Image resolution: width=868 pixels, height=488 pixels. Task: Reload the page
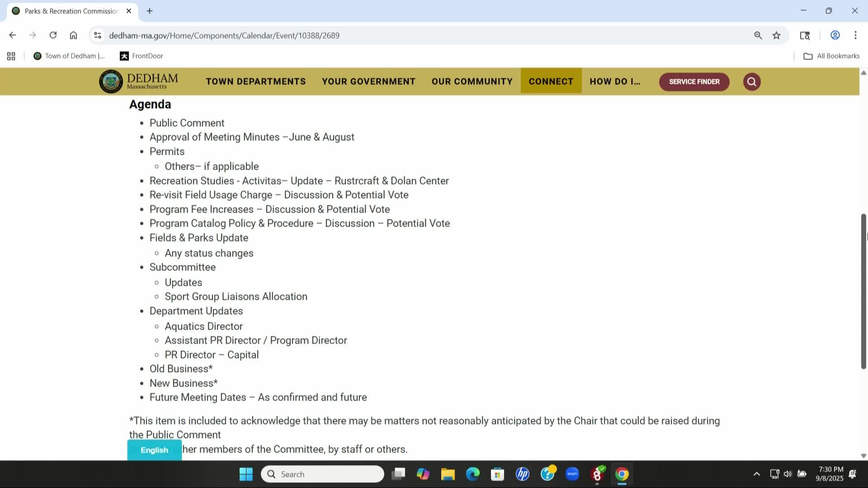click(53, 35)
